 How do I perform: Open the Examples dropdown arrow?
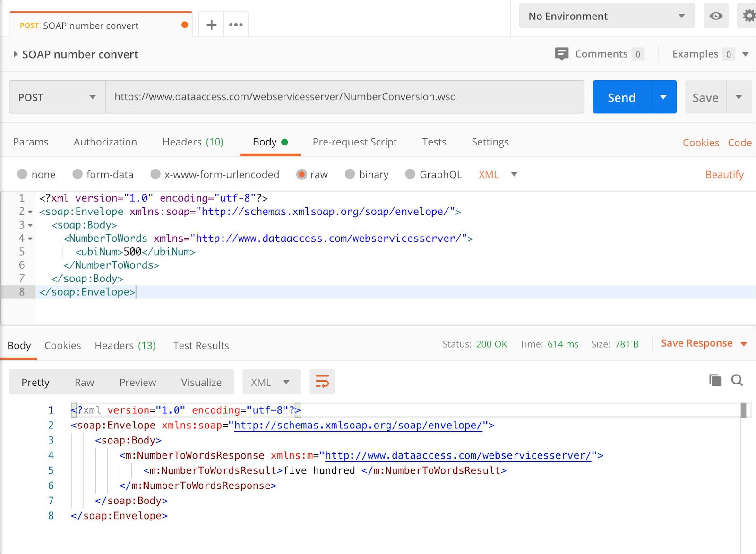[x=746, y=54]
